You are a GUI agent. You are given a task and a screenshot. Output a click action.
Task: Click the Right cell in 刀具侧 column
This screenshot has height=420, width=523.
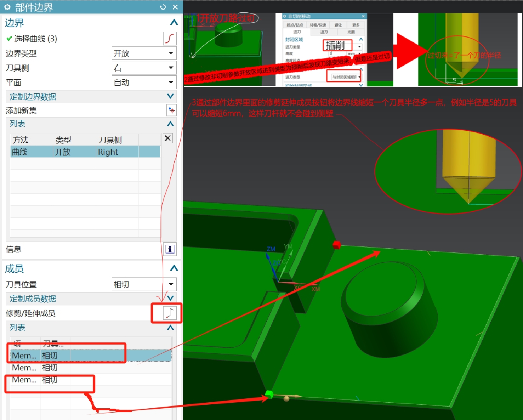[x=117, y=152]
